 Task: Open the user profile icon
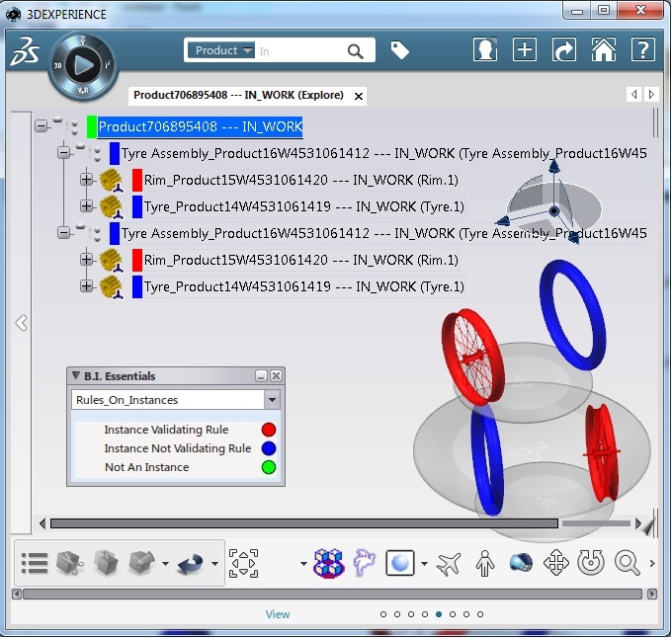[484, 49]
